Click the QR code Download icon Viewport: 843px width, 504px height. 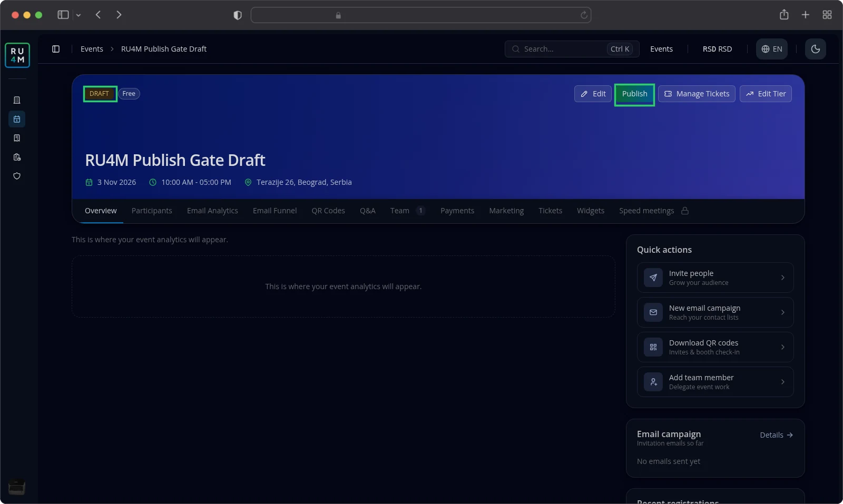(653, 347)
